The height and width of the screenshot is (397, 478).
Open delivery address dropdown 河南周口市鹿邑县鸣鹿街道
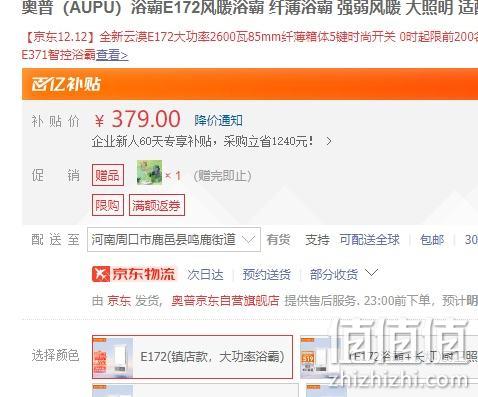tap(174, 239)
